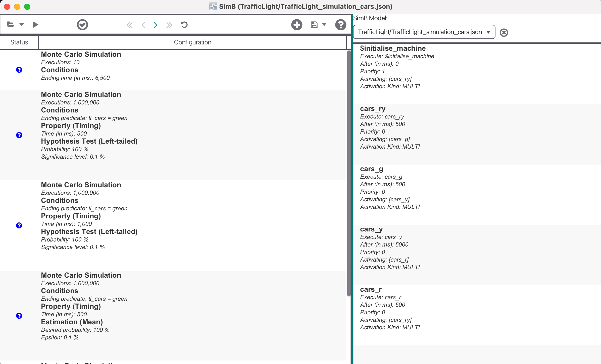
Task: Click status icon of first Monte Carlo row
Action: tap(19, 70)
